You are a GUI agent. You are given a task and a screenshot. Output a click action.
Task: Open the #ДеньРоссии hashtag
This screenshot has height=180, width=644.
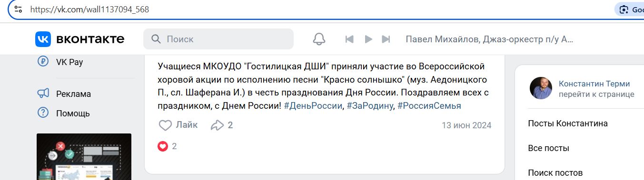[x=313, y=105]
